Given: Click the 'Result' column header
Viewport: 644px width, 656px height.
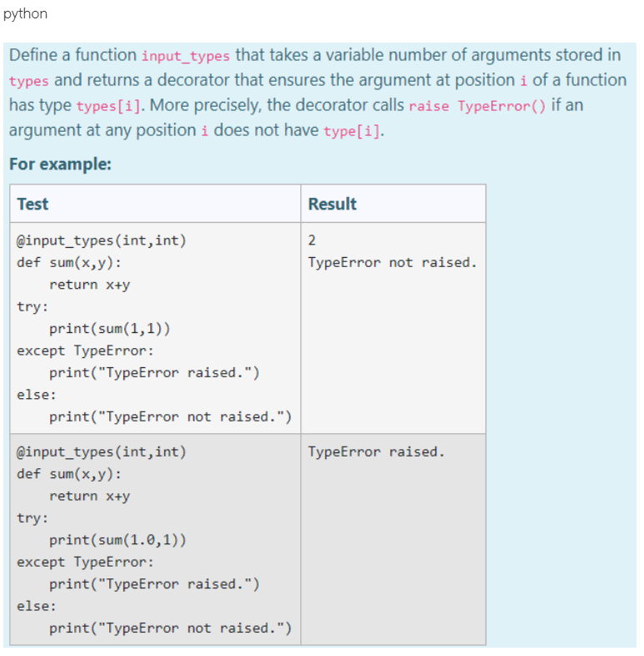Looking at the screenshot, I should (x=333, y=204).
